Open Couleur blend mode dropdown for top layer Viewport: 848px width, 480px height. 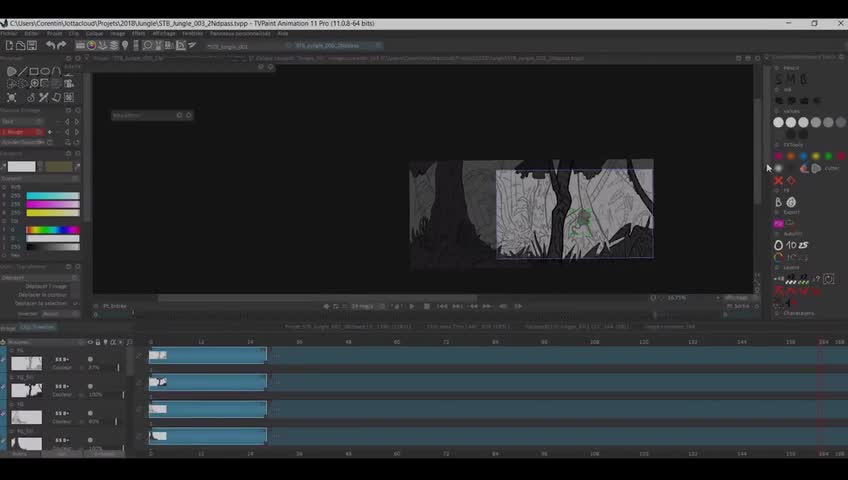(x=67, y=368)
